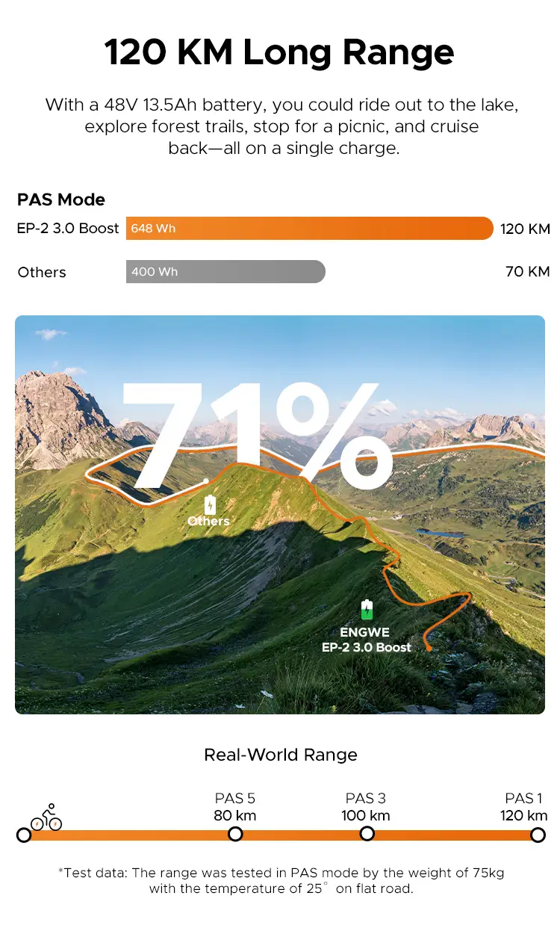The image size is (560, 940).
Task: Click the "120 KM Long Range" heading
Action: [x=279, y=53]
